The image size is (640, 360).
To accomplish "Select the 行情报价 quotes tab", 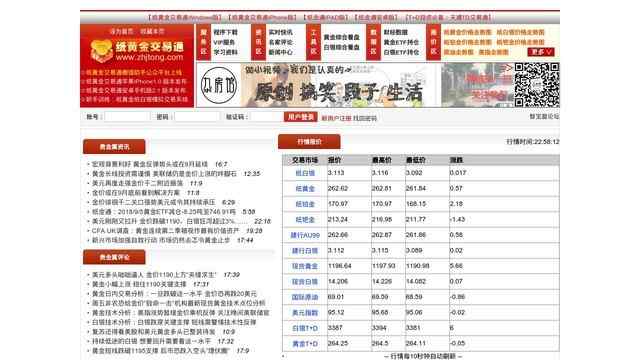I will tap(309, 142).
